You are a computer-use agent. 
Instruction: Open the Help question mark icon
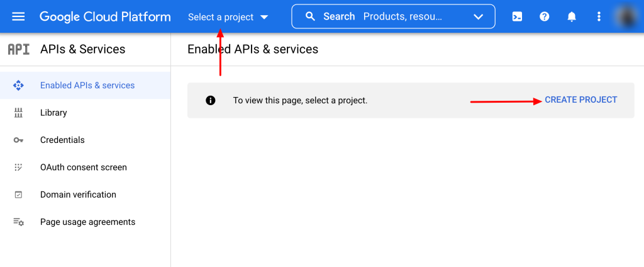pyautogui.click(x=545, y=16)
